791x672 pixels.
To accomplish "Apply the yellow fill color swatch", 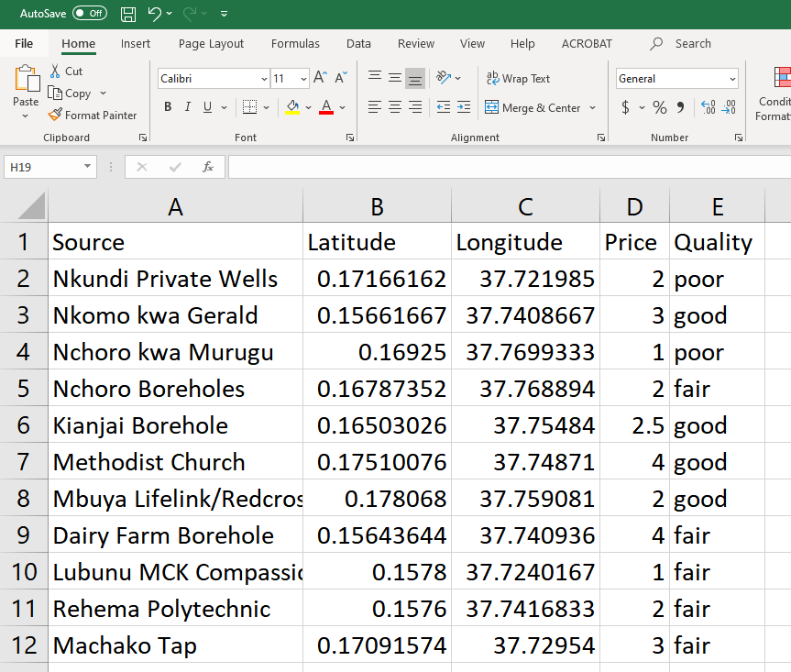I will tap(292, 107).
